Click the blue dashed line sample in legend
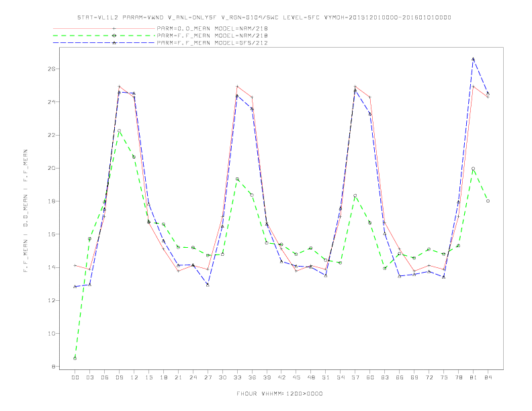This screenshot has width=532, height=411. pyautogui.click(x=104, y=43)
